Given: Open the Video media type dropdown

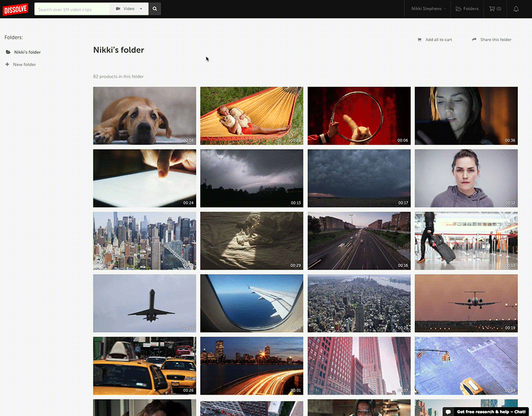Looking at the screenshot, I should pos(129,9).
